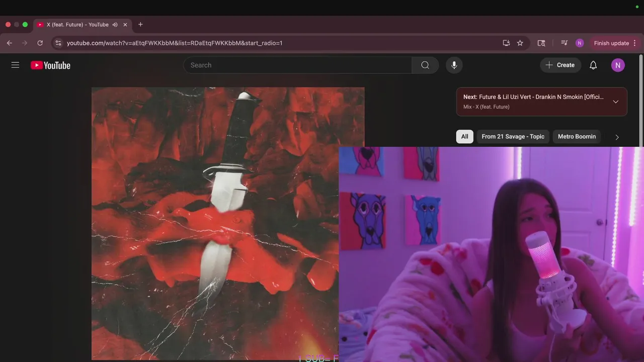Install app icon in address bar
This screenshot has height=362, width=644.
tap(506, 43)
